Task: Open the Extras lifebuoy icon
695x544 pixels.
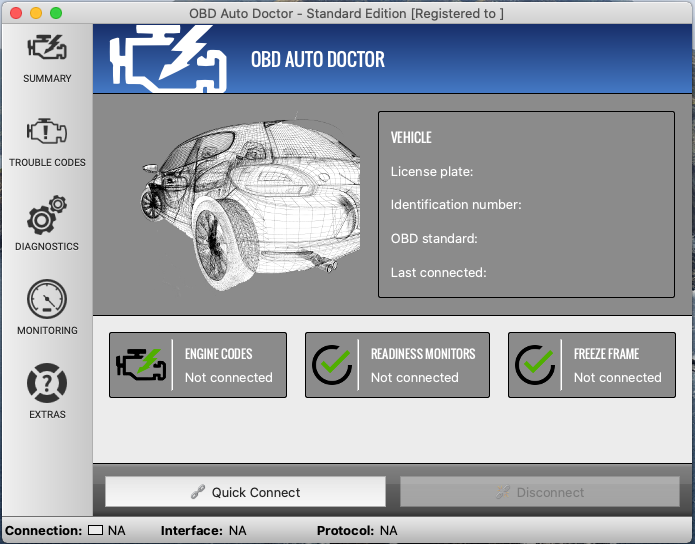Action: [47, 384]
